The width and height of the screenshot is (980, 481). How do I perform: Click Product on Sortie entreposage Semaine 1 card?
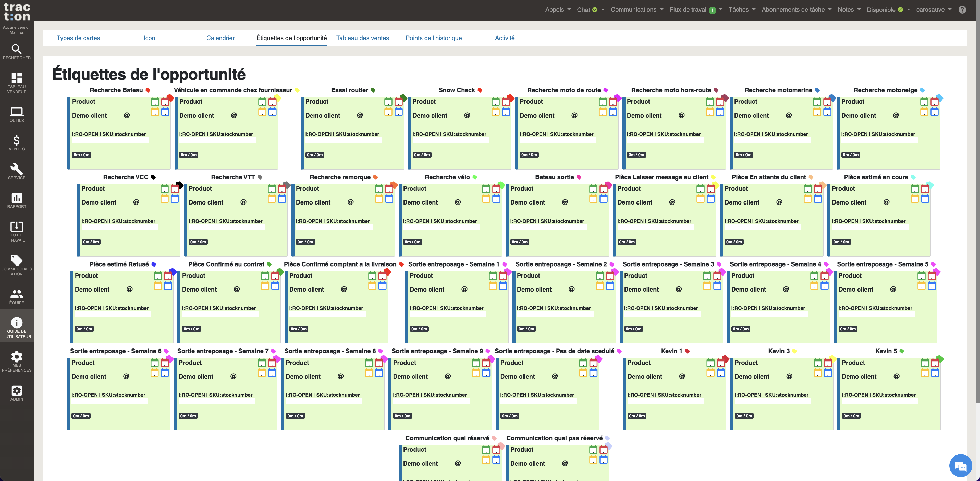[421, 275]
